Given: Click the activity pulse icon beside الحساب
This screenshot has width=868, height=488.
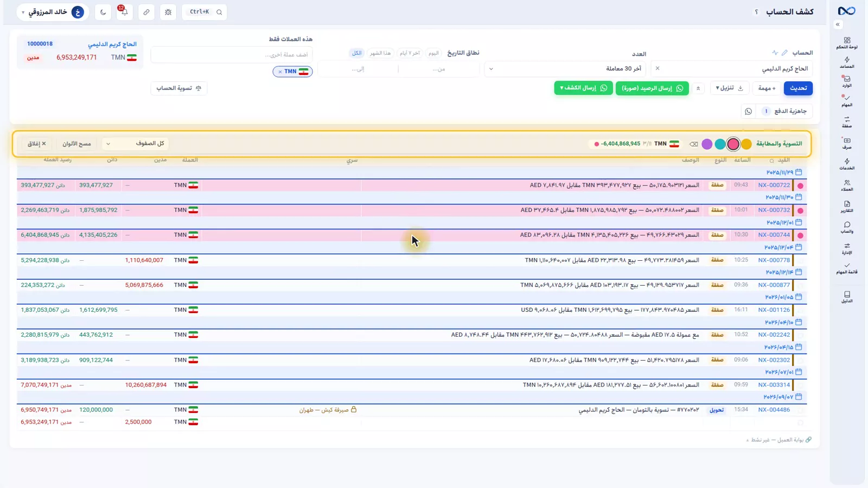Looking at the screenshot, I should 775,53.
